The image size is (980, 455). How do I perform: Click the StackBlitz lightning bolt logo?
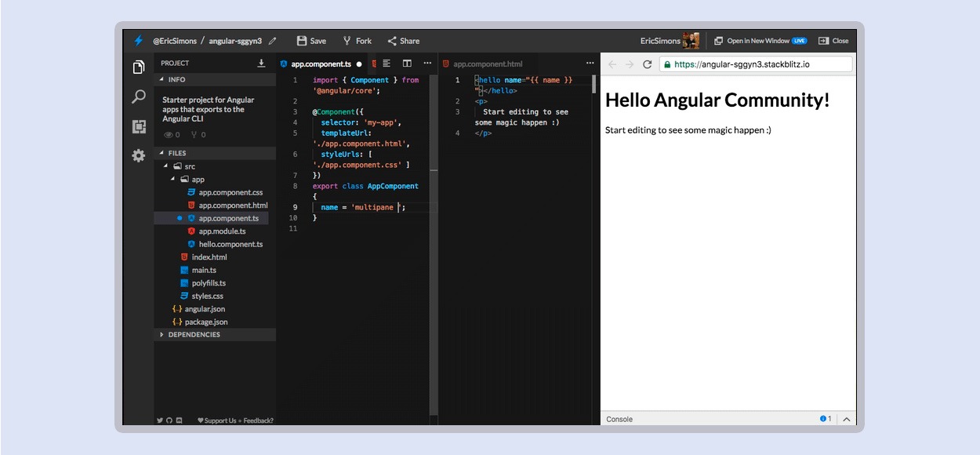pyautogui.click(x=139, y=41)
